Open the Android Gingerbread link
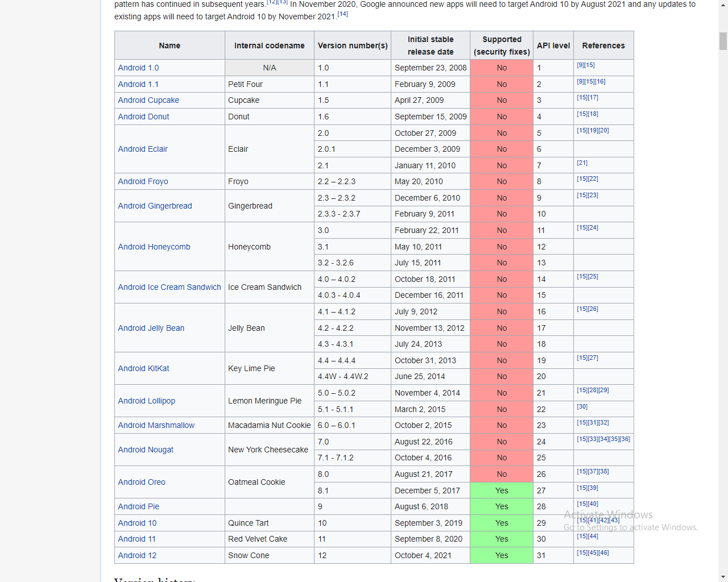728x582 pixels. click(x=155, y=206)
